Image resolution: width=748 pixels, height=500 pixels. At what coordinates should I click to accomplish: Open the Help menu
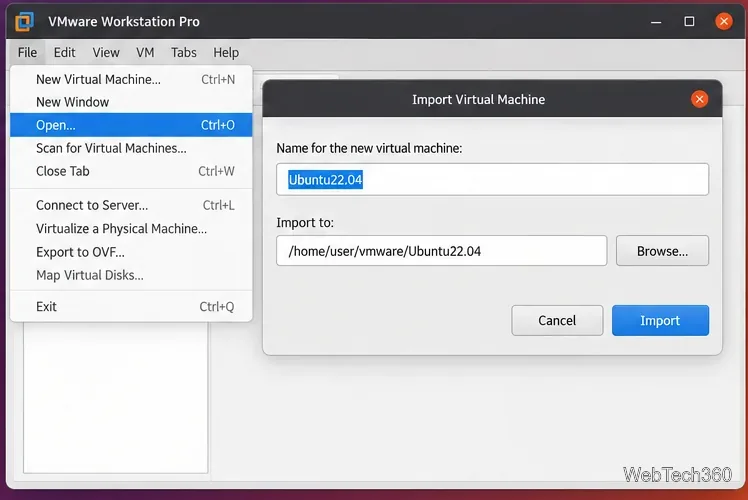tap(226, 52)
